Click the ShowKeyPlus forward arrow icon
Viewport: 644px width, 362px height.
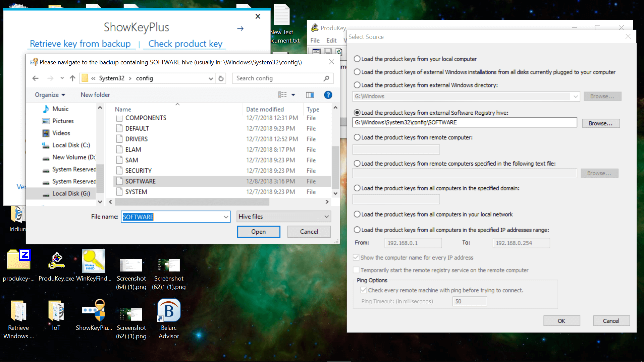click(240, 28)
